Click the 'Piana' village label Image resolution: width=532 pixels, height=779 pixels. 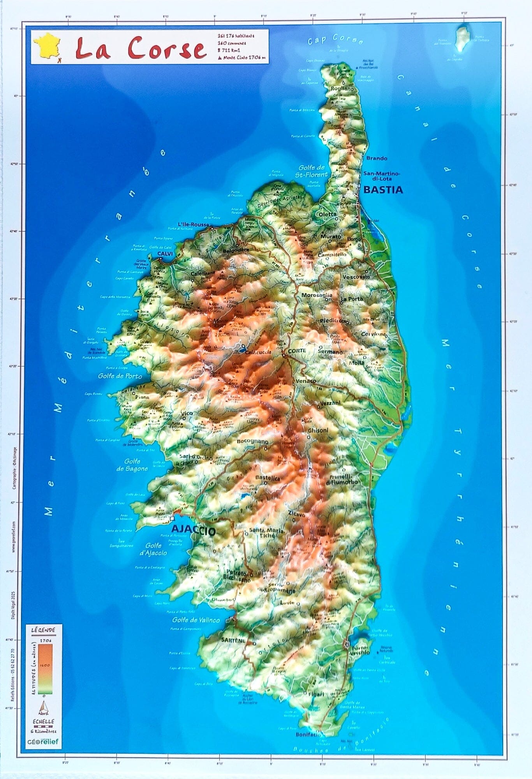coord(142,397)
